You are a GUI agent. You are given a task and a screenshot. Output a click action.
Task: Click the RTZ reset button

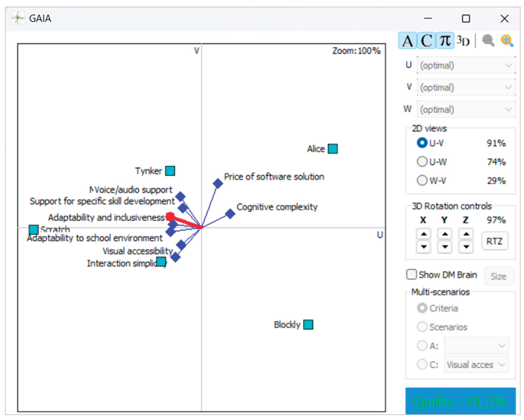[x=495, y=241]
